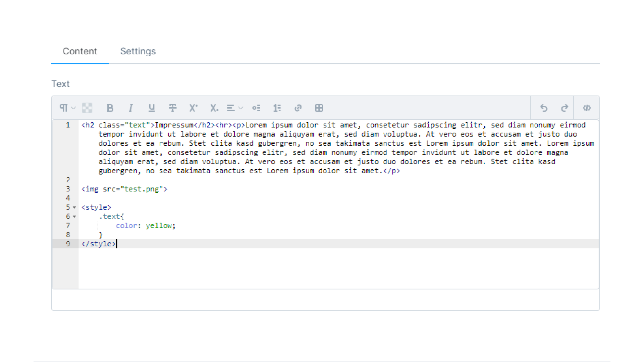Toggle bold formatting
The width and height of the screenshot is (644, 362).
[x=110, y=108]
